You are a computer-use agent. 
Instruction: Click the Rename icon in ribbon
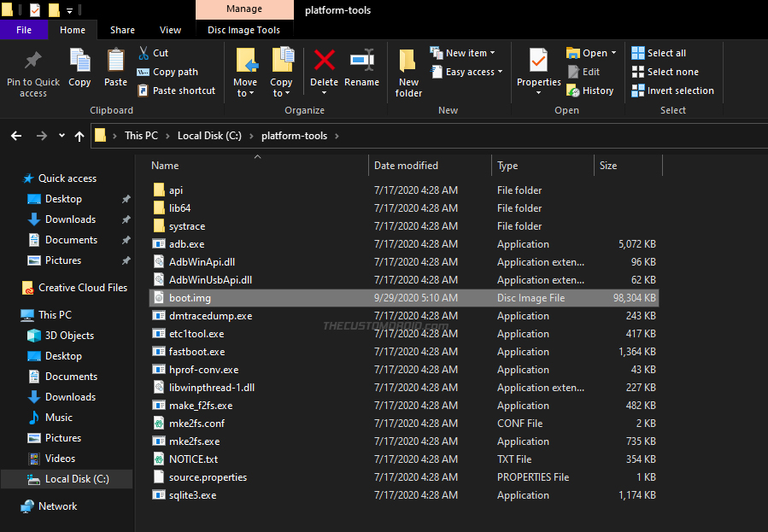point(361,61)
